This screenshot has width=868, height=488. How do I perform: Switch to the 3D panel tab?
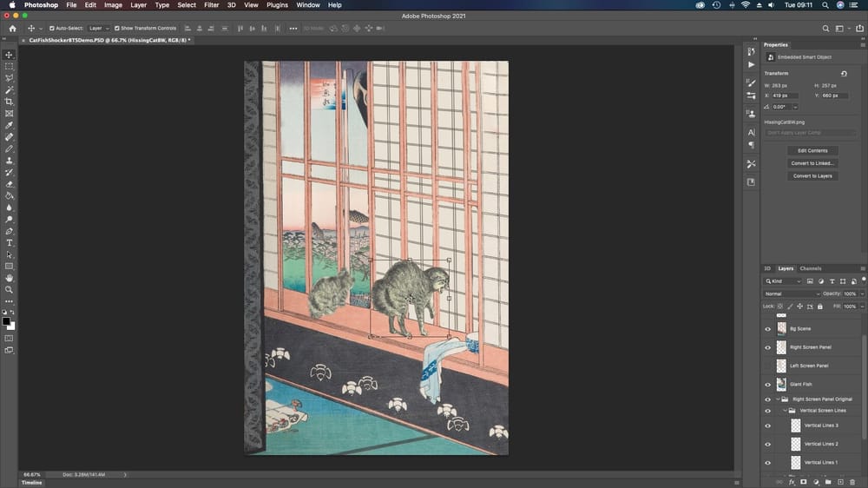click(767, 268)
